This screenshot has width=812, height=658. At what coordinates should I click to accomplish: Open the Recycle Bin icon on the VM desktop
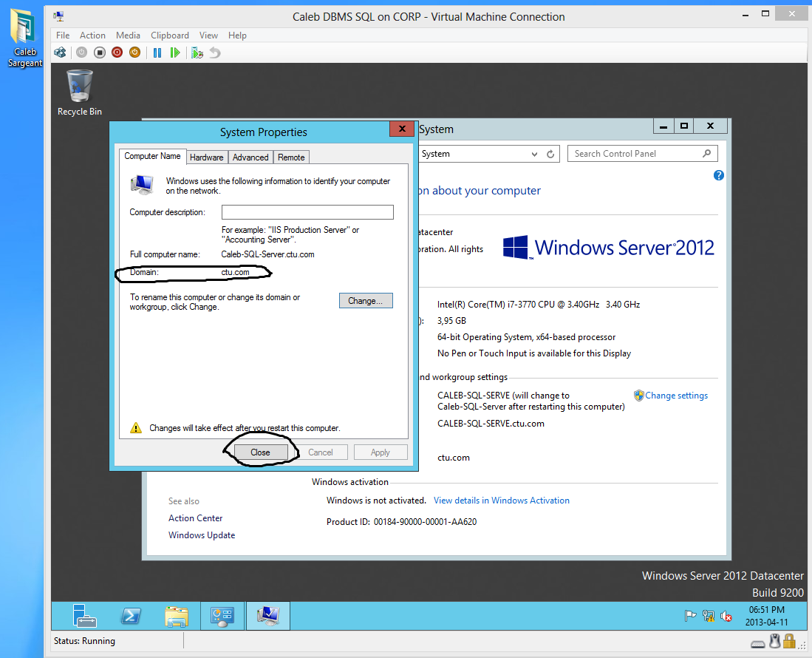pos(79,92)
